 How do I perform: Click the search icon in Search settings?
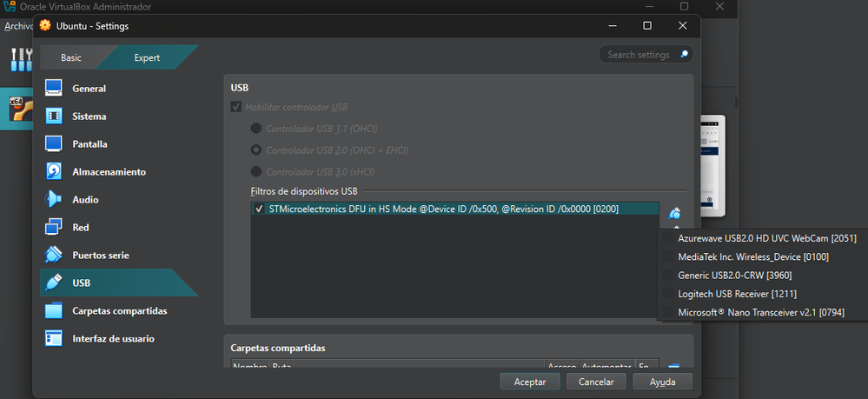[684, 54]
